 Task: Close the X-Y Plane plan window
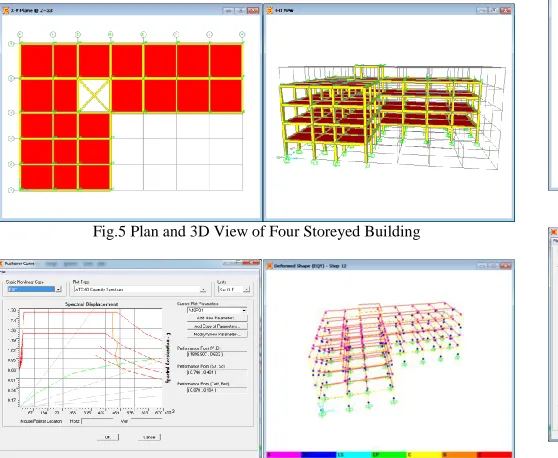coord(253,11)
